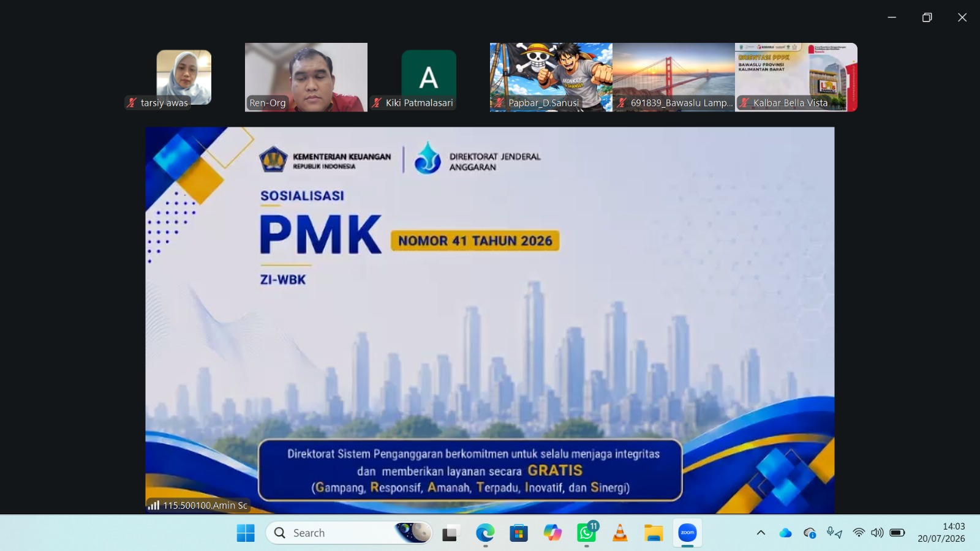Minimize the Zoom meeting window
This screenshot has height=551, width=980.
click(x=892, y=17)
